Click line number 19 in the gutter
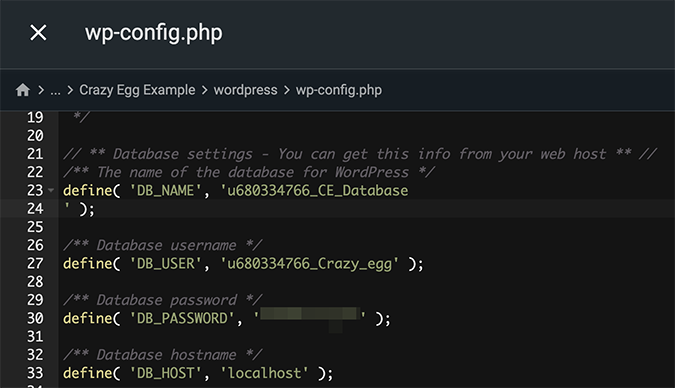The image size is (675, 388). pos(35,117)
